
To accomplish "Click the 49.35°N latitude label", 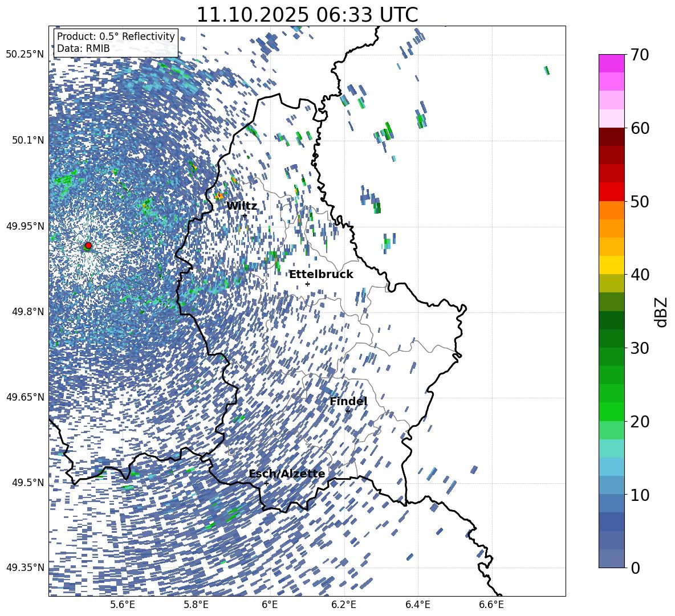I will point(25,568).
